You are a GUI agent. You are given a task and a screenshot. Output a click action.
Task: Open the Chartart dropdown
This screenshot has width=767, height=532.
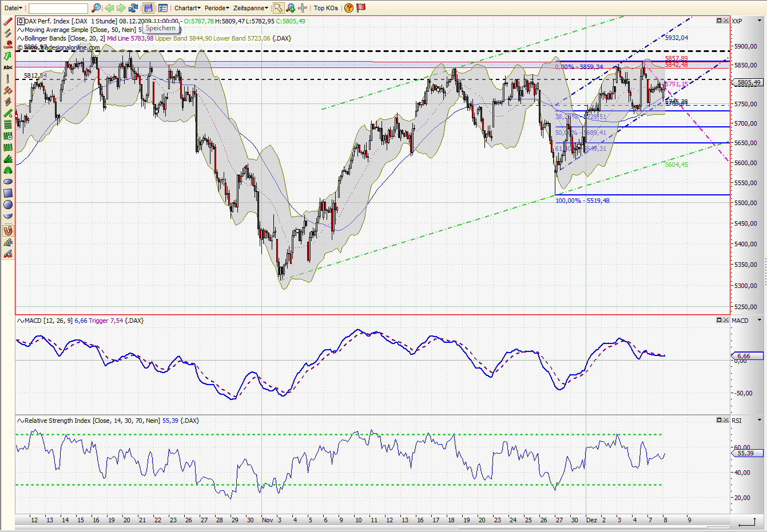pyautogui.click(x=187, y=7)
